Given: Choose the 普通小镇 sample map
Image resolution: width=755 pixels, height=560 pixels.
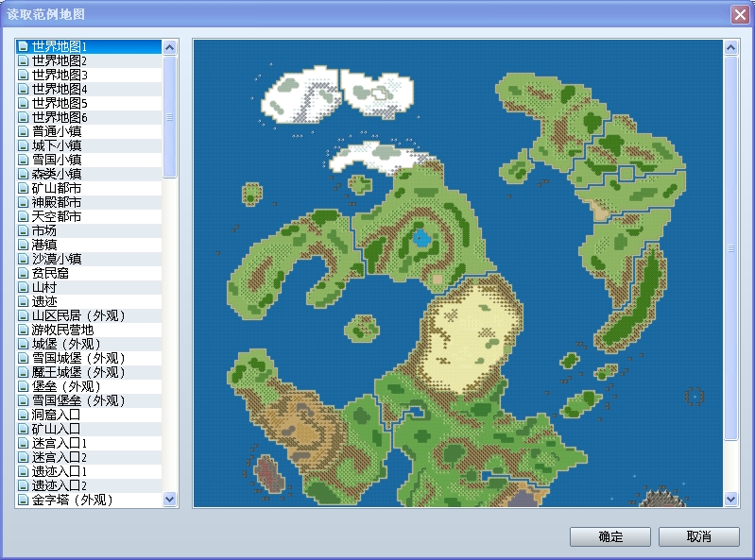Looking at the screenshot, I should (x=89, y=131).
